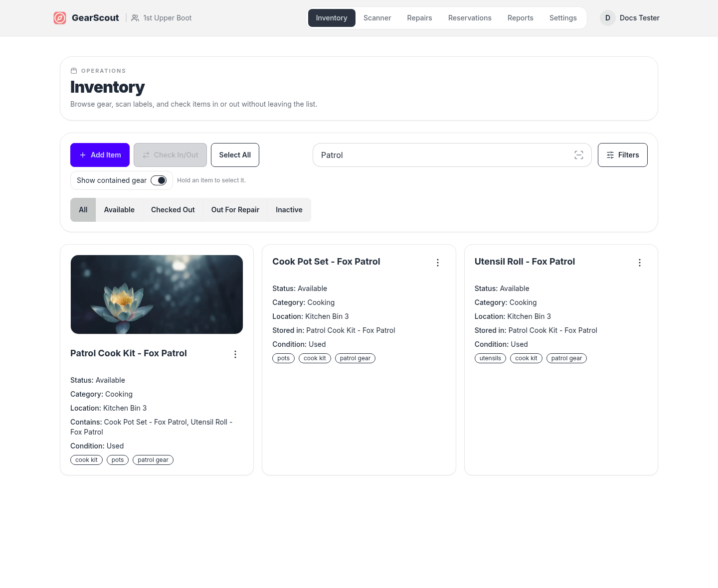Filter list by Available status
The image size is (718, 588).
pyautogui.click(x=119, y=210)
